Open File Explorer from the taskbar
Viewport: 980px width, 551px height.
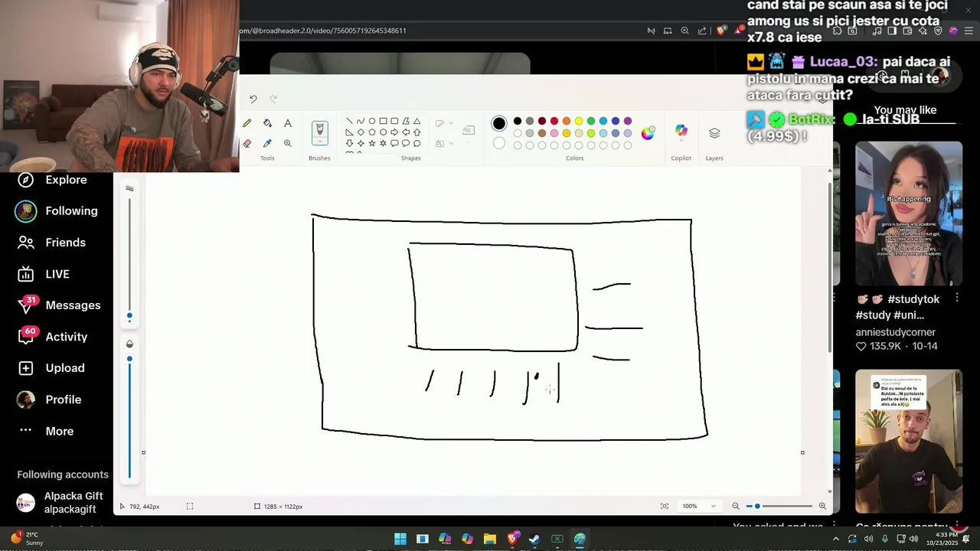click(x=490, y=539)
